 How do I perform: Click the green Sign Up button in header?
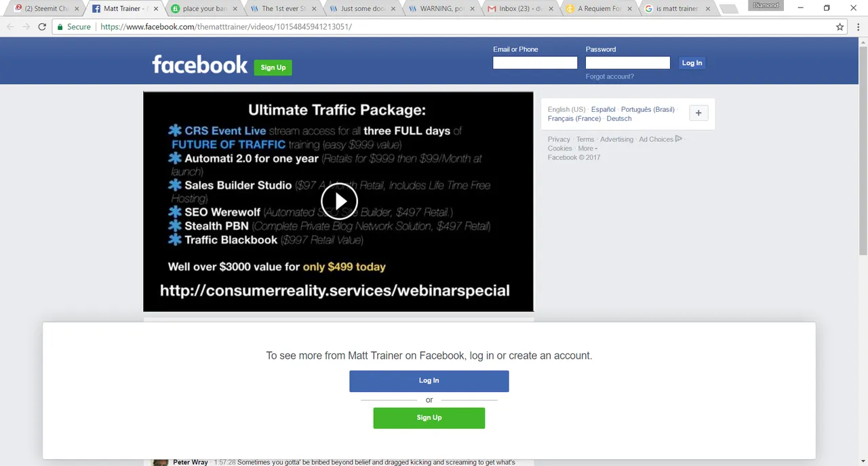tap(273, 67)
